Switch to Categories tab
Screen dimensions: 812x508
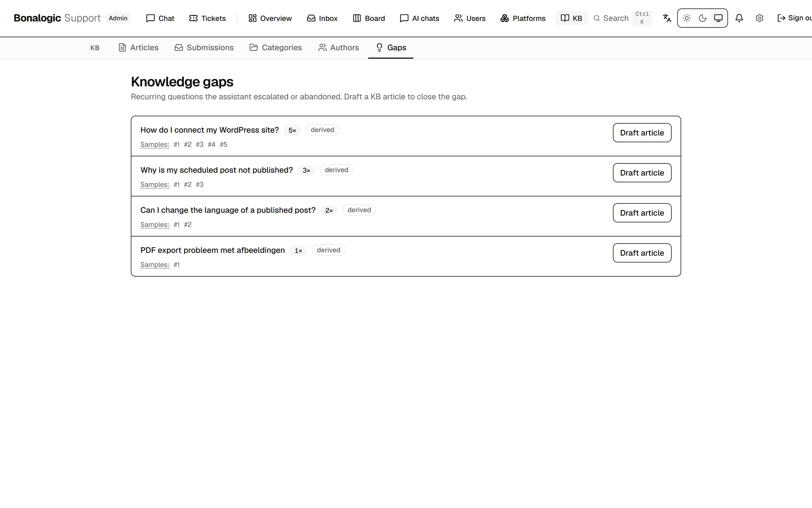275,48
